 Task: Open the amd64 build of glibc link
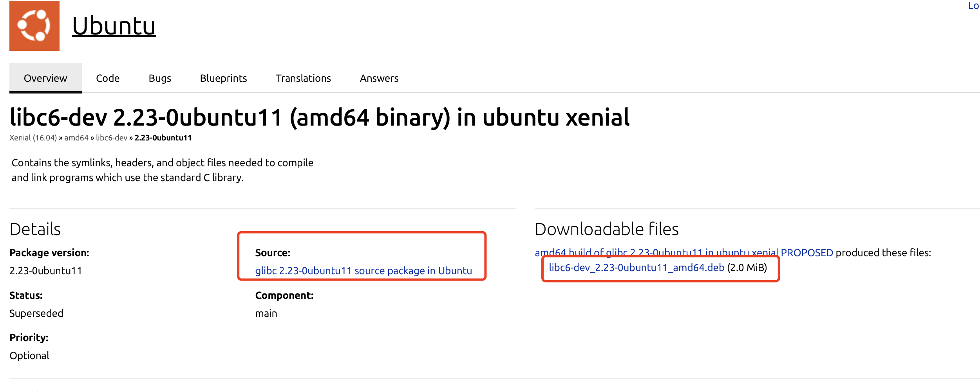point(683,252)
